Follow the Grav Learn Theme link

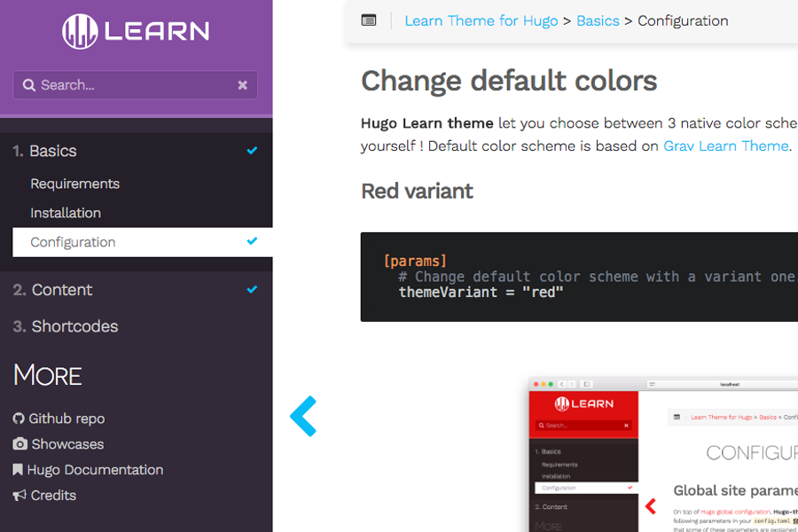725,146
